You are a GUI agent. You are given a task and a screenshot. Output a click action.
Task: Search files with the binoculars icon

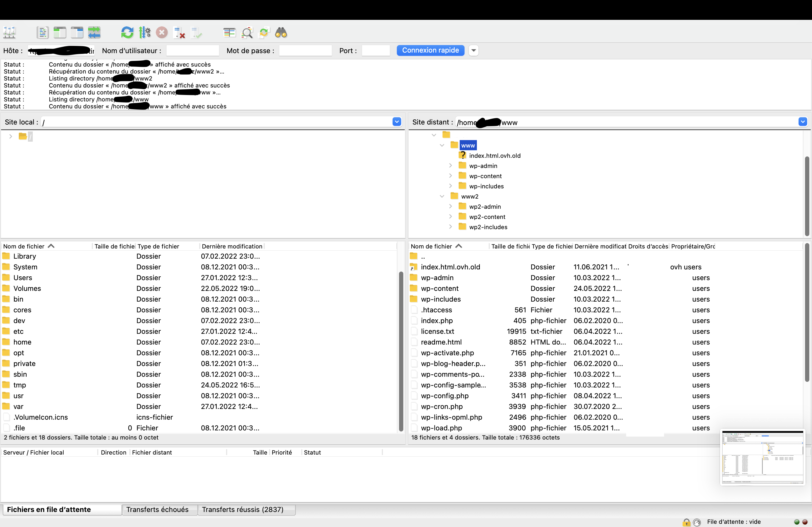point(281,33)
